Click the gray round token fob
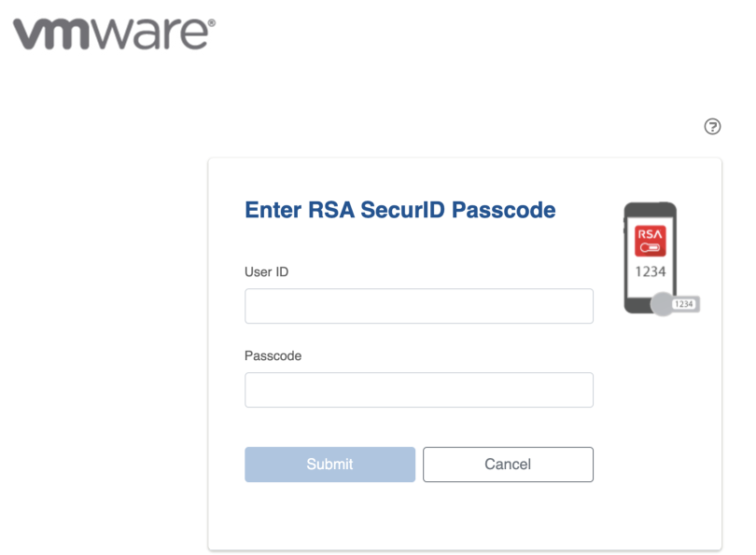Screen dimensions: 756x555 [x=662, y=304]
